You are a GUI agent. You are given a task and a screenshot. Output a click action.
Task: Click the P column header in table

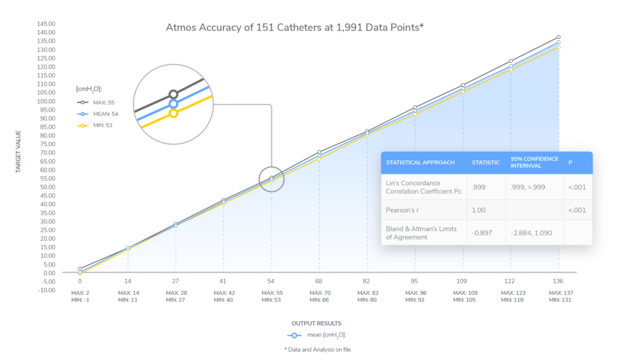coord(570,162)
